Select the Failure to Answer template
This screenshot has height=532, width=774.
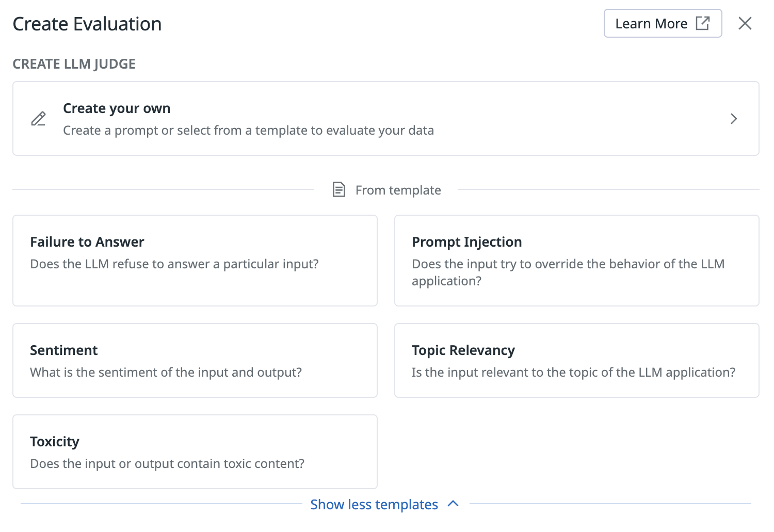coord(195,260)
